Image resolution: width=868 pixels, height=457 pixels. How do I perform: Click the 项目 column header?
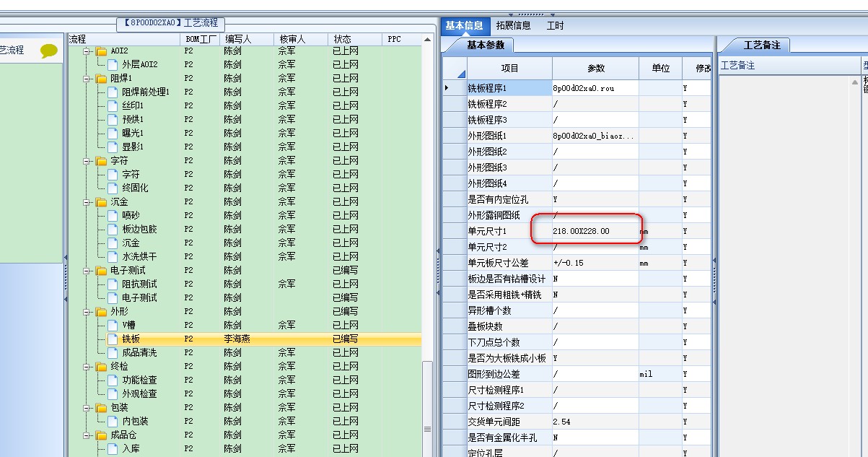tap(509, 68)
